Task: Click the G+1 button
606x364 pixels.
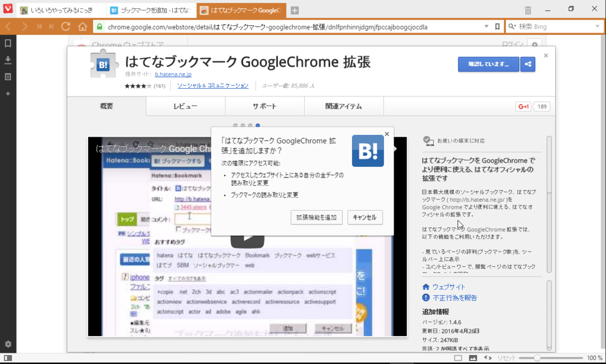Action: (x=524, y=107)
